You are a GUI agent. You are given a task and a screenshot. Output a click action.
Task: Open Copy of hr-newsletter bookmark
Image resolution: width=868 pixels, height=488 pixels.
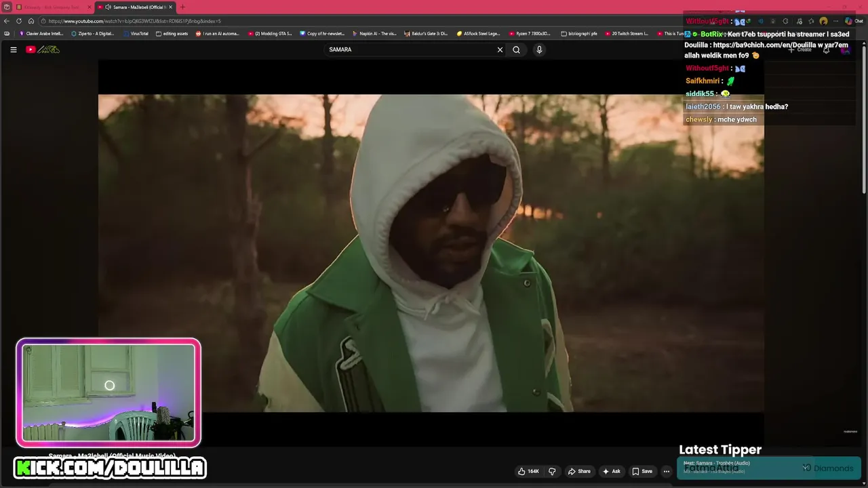(x=322, y=33)
